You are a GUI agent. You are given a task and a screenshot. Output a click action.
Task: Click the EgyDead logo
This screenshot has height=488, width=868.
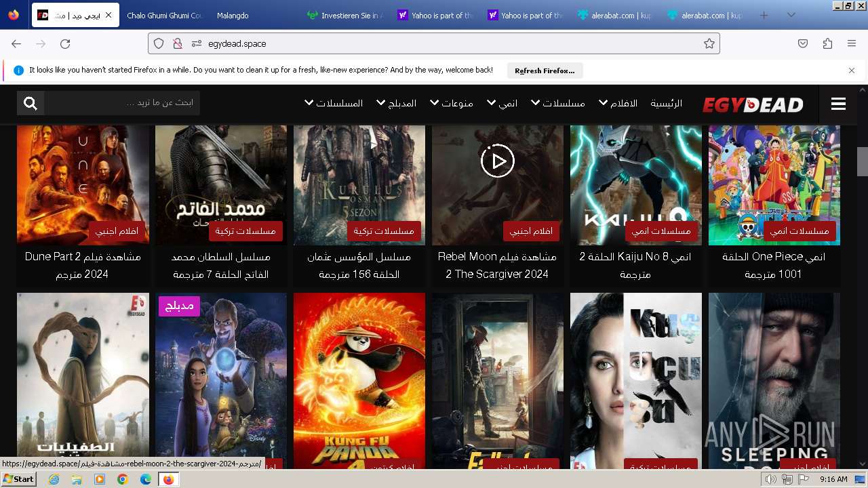tap(753, 104)
